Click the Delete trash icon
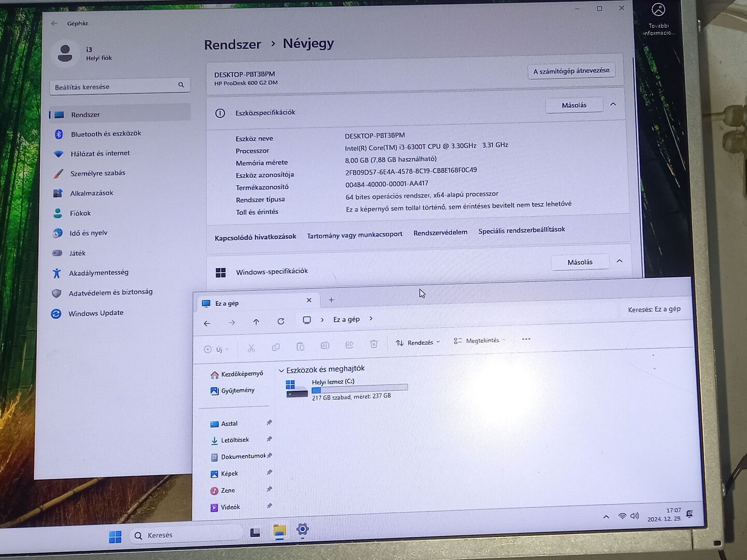Screen dimensions: 747x560 374,344
